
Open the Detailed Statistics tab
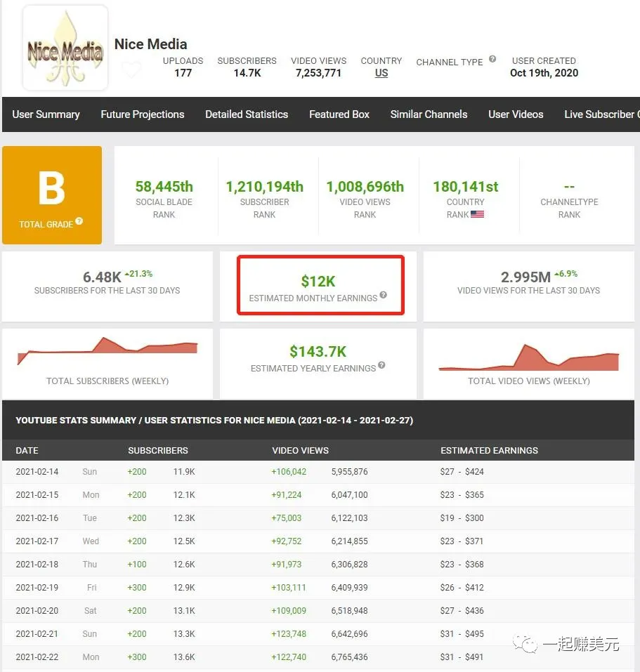click(247, 114)
